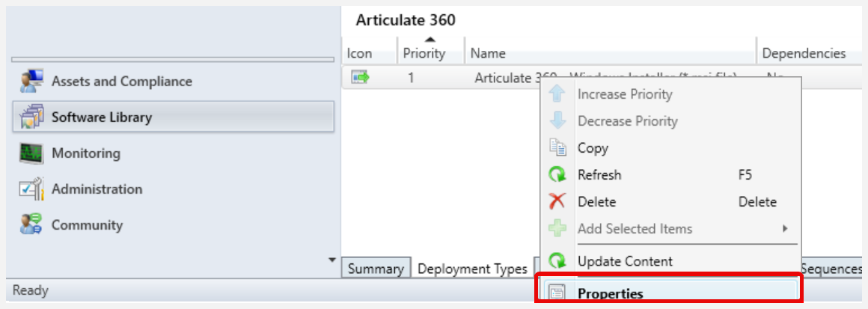This screenshot has width=868, height=309.
Task: Click the Copy pages icon
Action: pos(557,147)
